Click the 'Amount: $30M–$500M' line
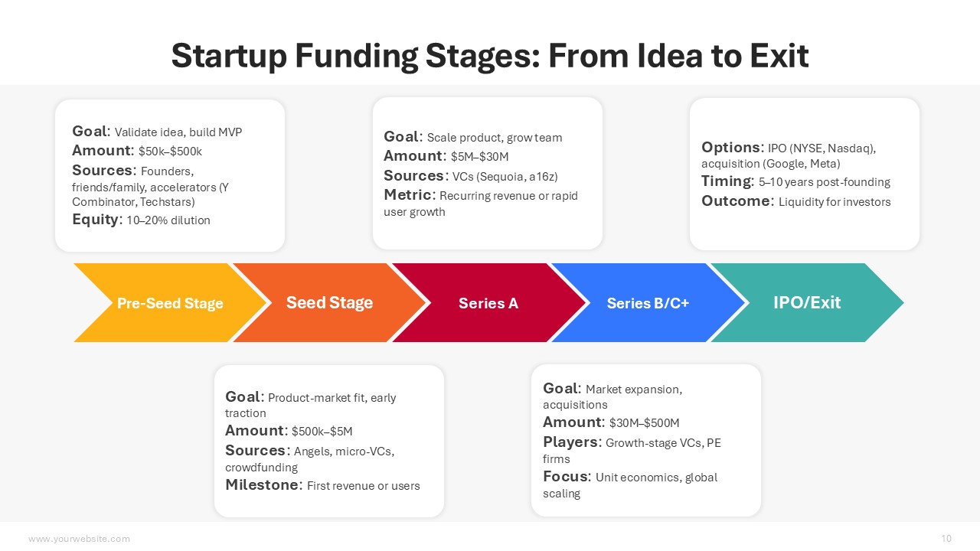This screenshot has height=551, width=980. [x=611, y=422]
